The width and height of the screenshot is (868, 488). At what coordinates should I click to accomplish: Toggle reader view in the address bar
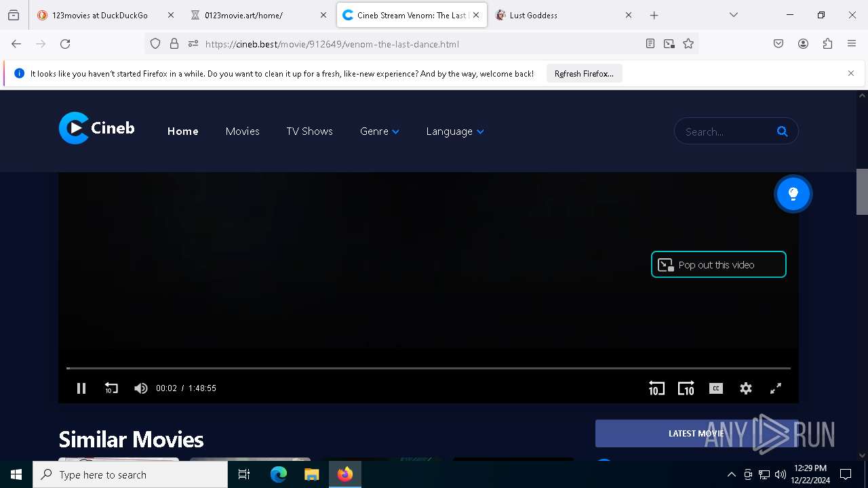point(650,44)
